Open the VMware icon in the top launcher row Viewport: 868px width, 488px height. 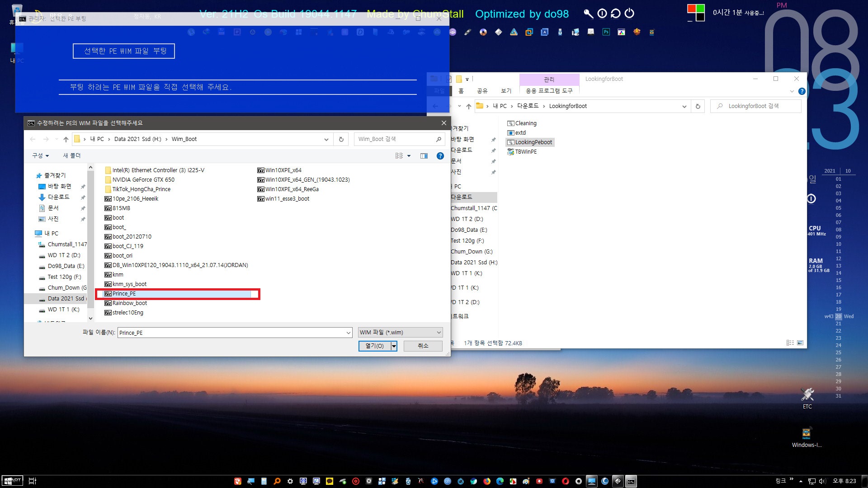529,32
